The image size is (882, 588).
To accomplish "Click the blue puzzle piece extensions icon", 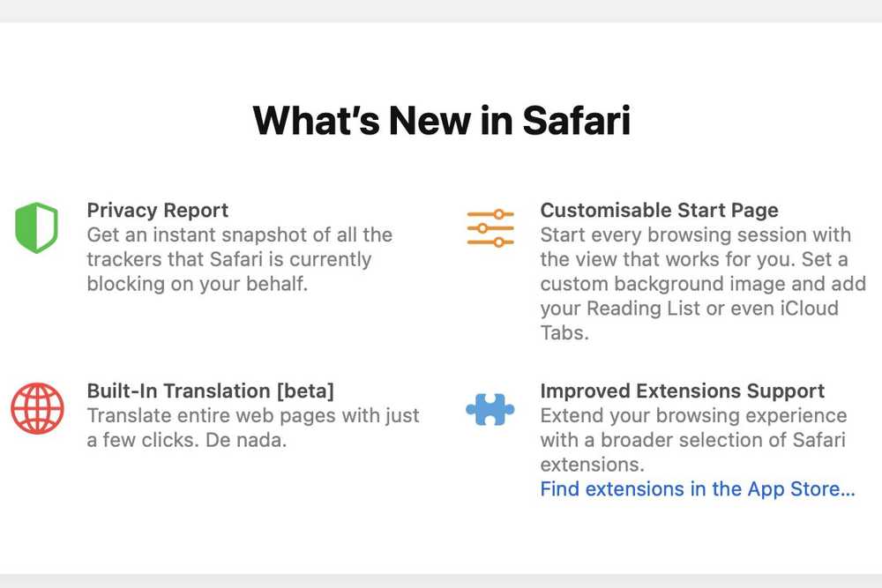I will (x=490, y=409).
